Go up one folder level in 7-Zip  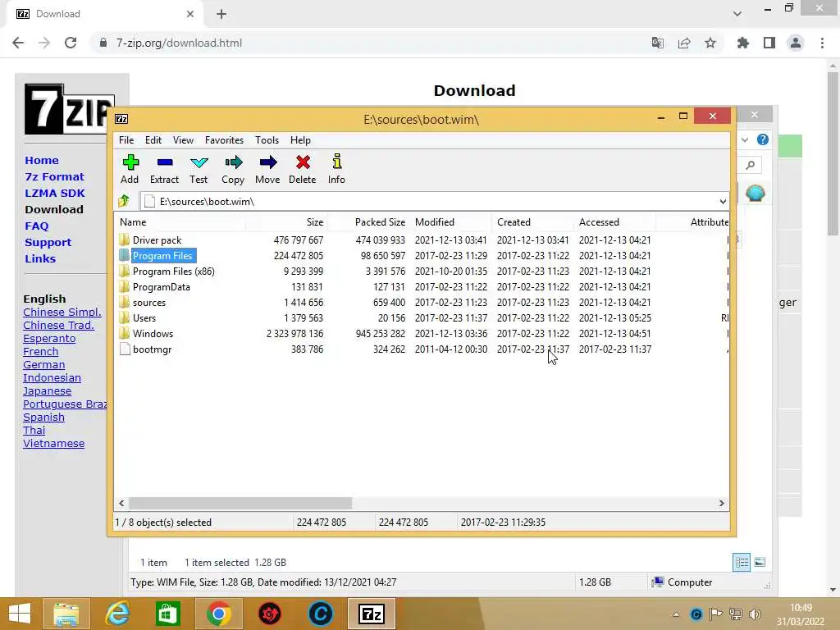coord(125,201)
